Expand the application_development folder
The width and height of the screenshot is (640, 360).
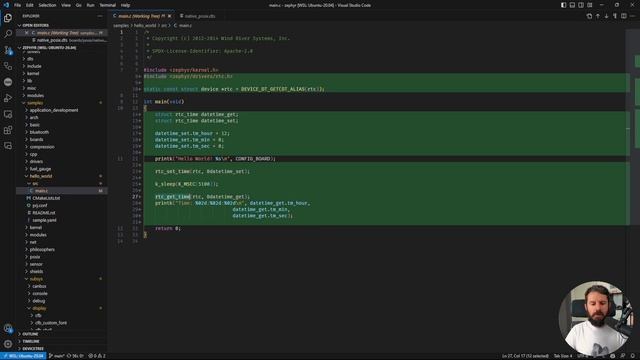tap(54, 110)
